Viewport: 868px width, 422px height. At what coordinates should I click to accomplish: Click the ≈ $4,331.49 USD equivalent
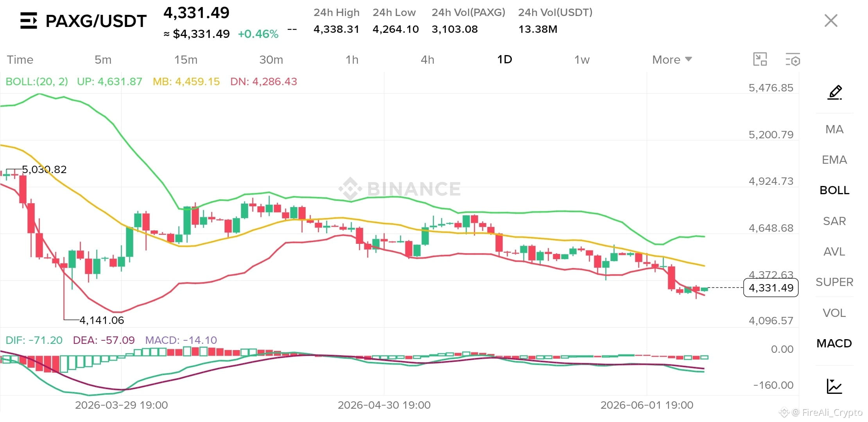point(196,34)
